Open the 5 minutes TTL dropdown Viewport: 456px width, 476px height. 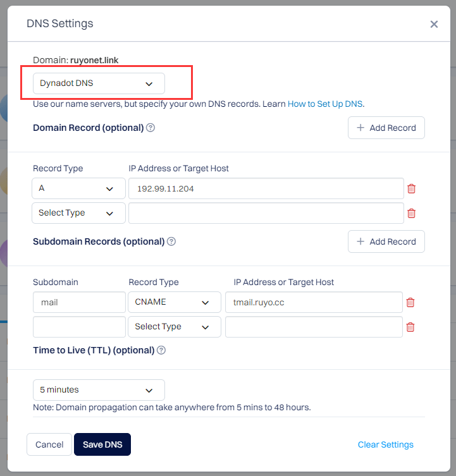(x=99, y=390)
